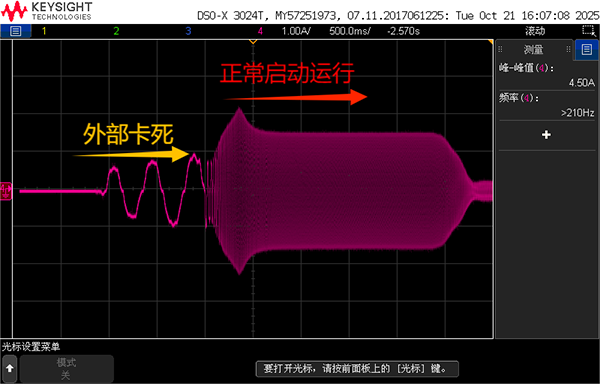Viewport: 600px width, 384px height.
Task: Click the channel 4 ground level marker
Action: pos(6,190)
